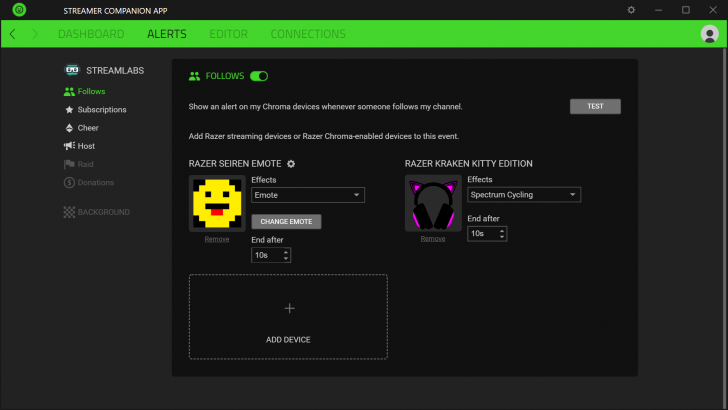This screenshot has height=410, width=728.
Task: Click Kraken Kitty End after 10s field
Action: point(487,234)
